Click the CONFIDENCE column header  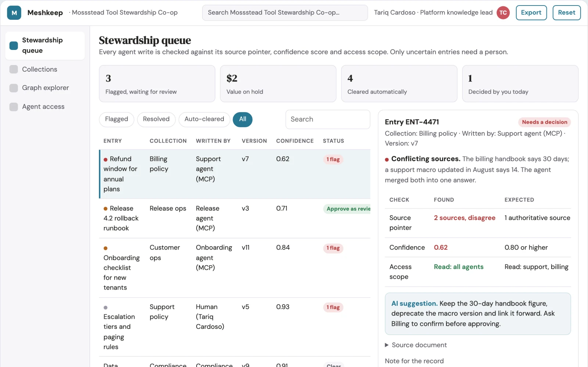point(295,141)
